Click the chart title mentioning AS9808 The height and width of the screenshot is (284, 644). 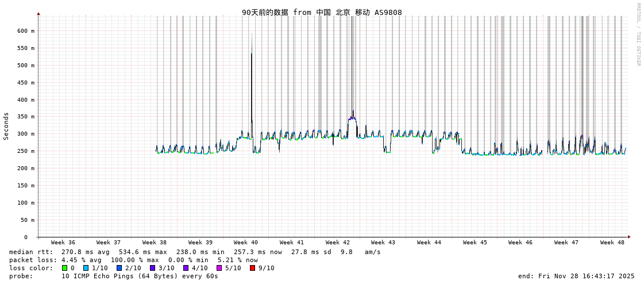click(x=322, y=12)
